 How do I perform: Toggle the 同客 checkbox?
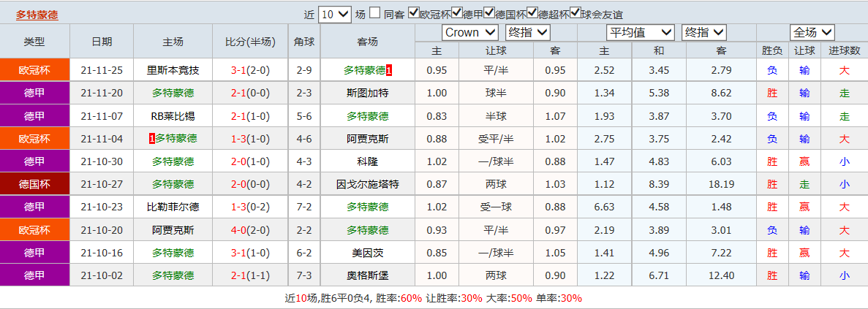(x=374, y=13)
